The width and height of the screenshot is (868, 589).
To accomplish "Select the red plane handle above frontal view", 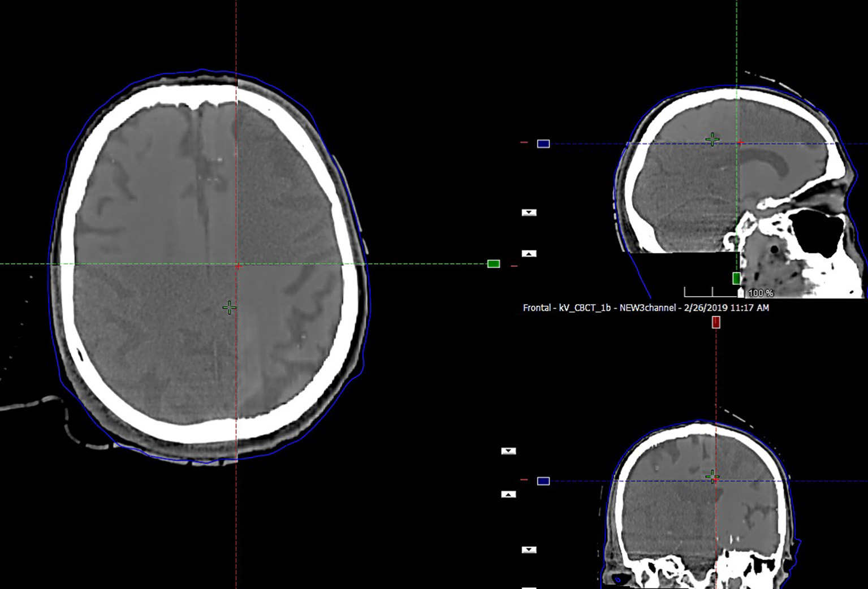I will pos(716,322).
